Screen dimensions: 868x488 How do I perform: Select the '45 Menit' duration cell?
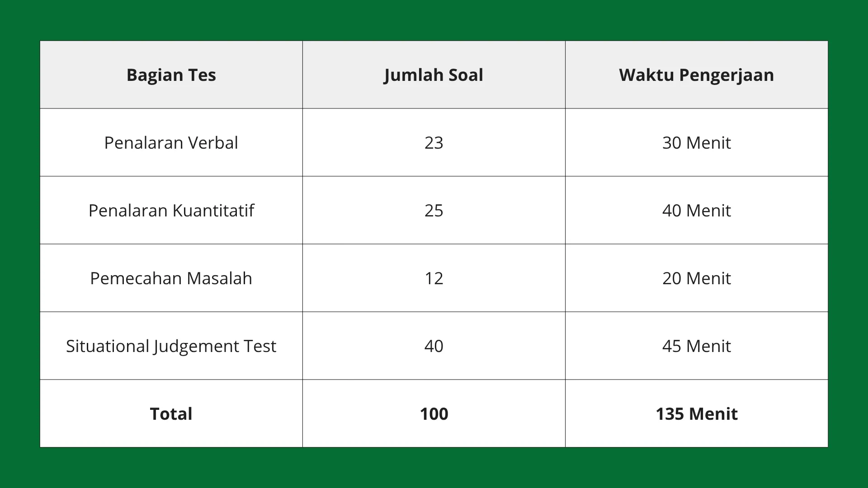tap(696, 346)
